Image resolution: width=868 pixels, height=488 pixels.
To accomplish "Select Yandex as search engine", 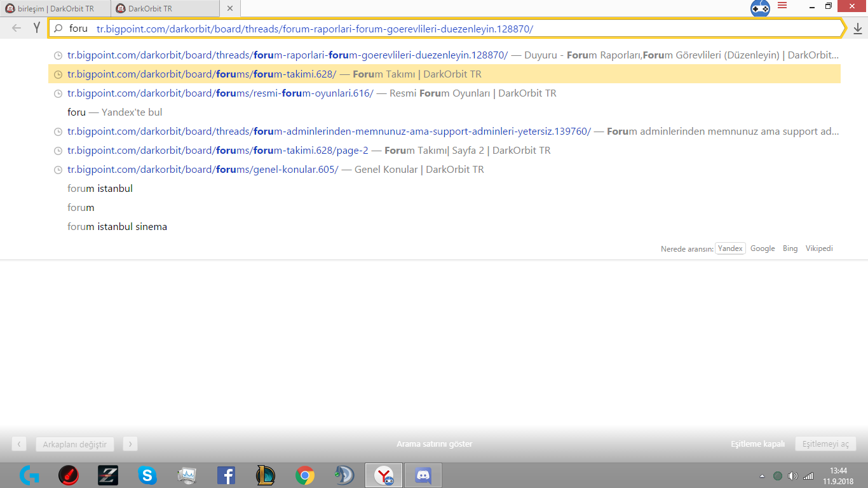I will point(730,248).
